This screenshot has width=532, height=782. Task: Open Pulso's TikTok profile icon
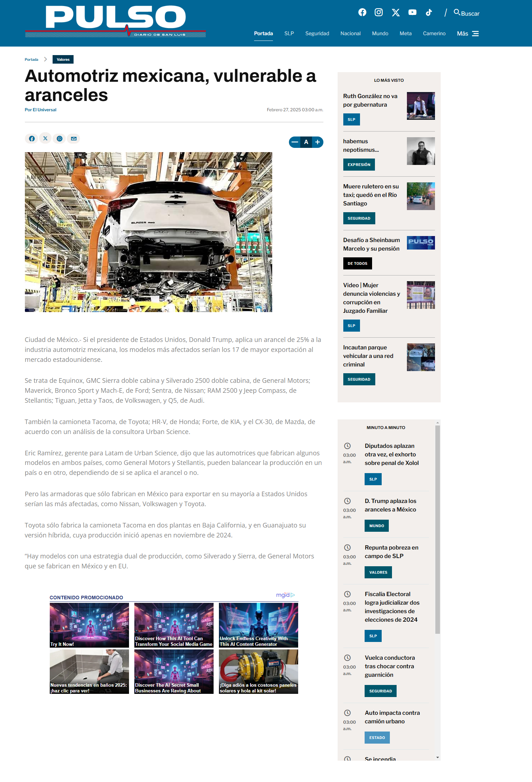[x=429, y=12]
